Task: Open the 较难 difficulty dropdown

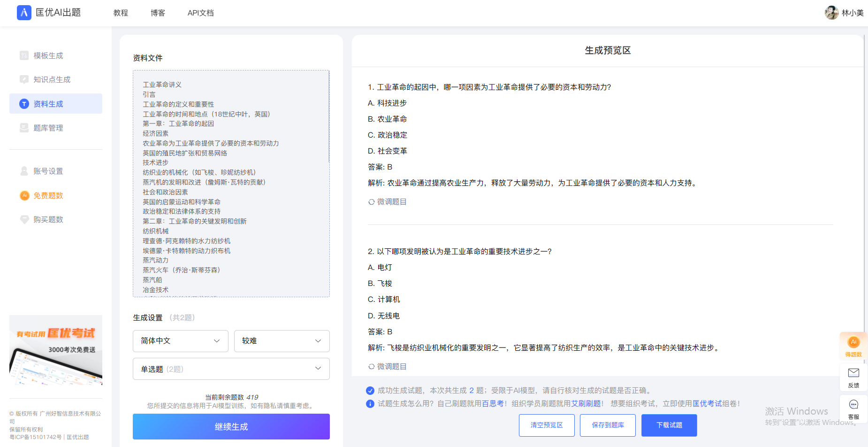Action: [282, 341]
